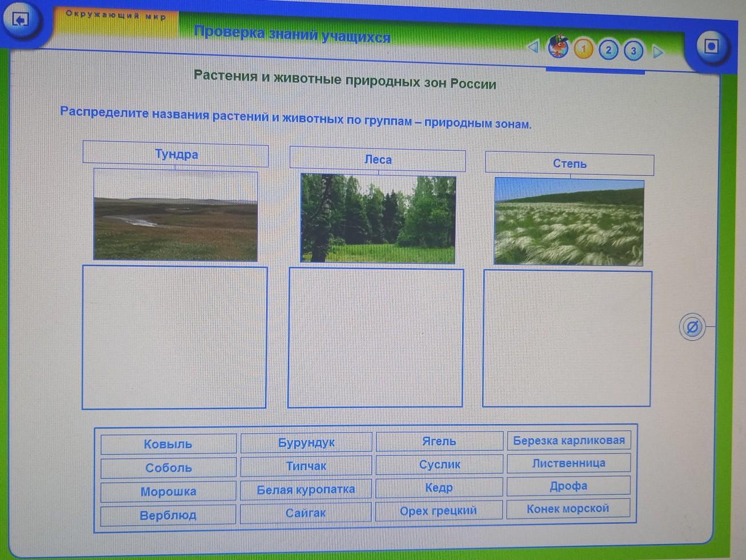Choose the Лиственница tile
Viewport: 746px width, 560px height.
tap(569, 463)
